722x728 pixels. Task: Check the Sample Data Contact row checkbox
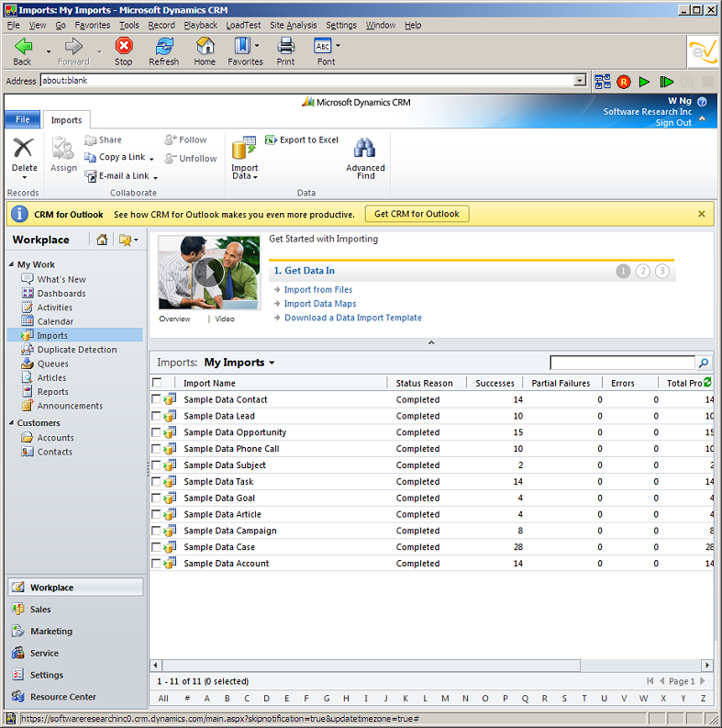tap(156, 399)
